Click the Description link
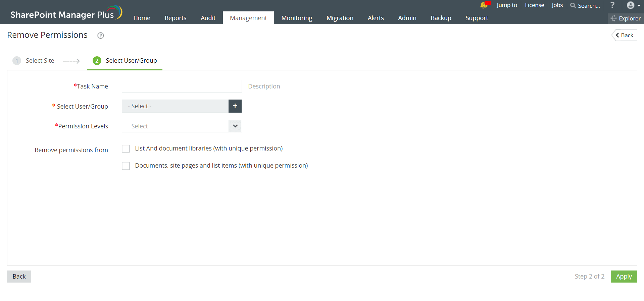 click(x=264, y=86)
